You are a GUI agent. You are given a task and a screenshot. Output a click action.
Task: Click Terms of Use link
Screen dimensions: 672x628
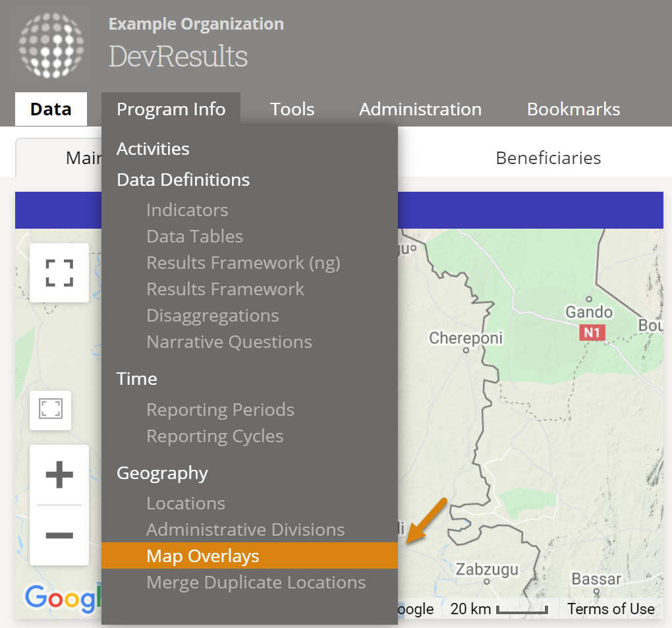(x=611, y=609)
